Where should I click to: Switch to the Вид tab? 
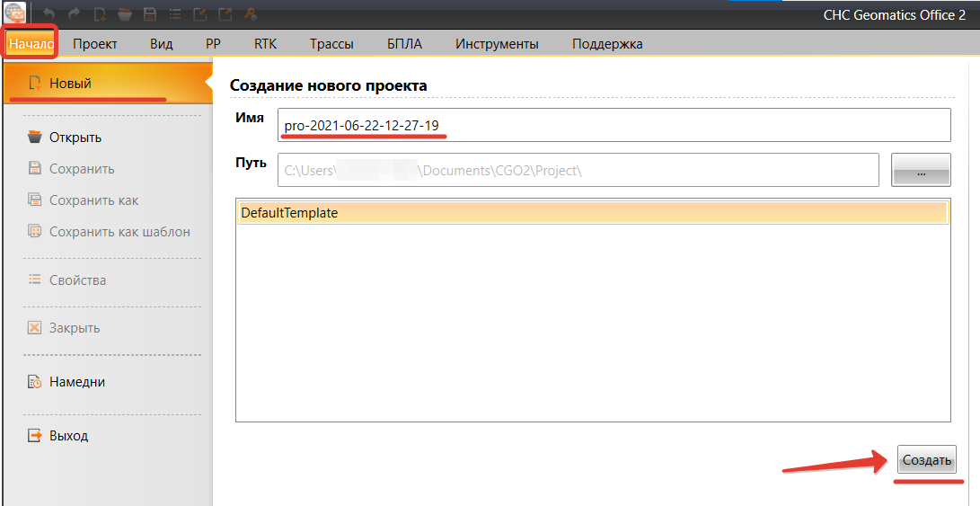pyautogui.click(x=162, y=44)
